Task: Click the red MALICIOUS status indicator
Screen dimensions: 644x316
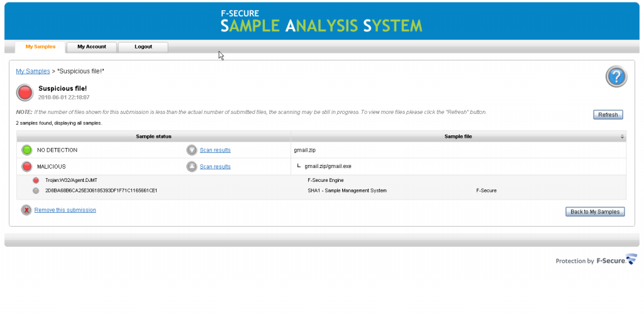Action: pos(26,166)
